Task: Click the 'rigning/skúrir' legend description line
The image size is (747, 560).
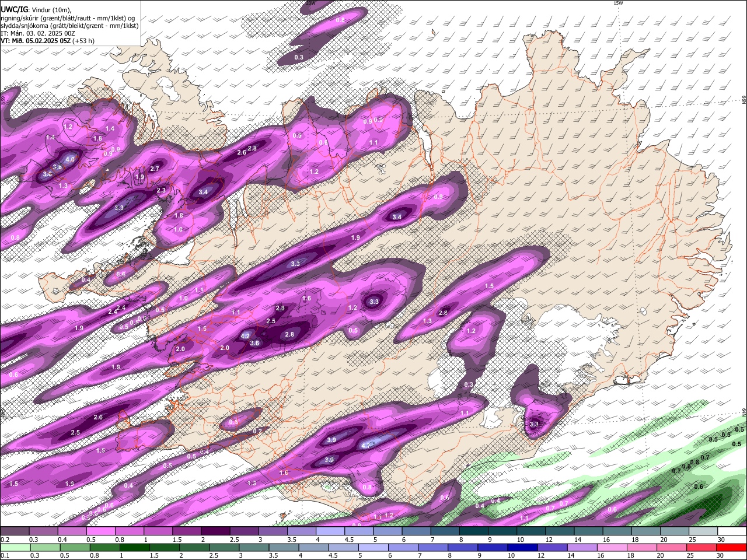Action: 69,17
